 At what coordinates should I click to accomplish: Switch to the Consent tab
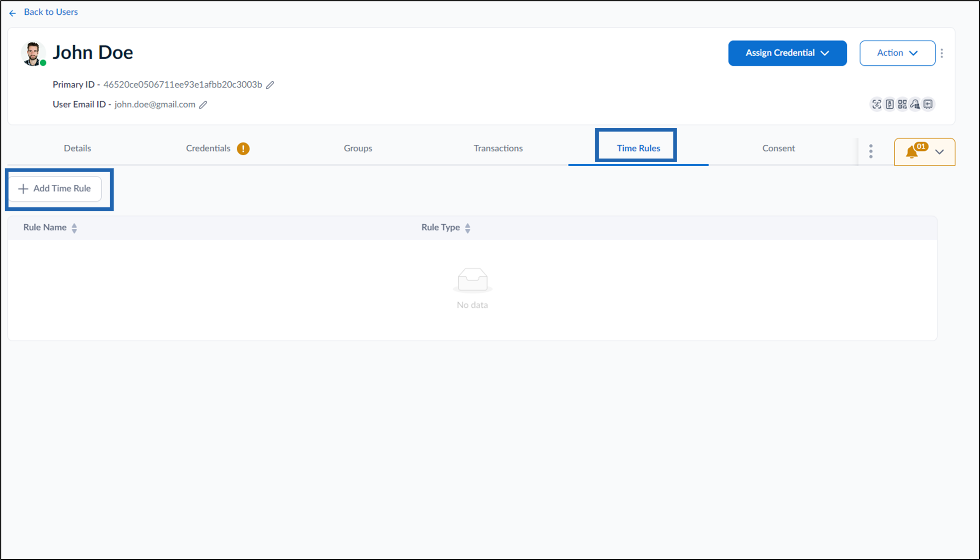pos(778,148)
